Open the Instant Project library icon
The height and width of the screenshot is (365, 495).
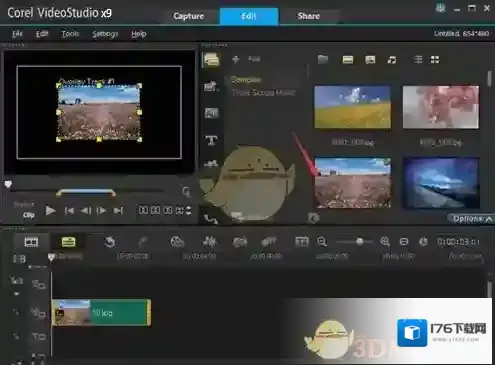tap(211, 86)
